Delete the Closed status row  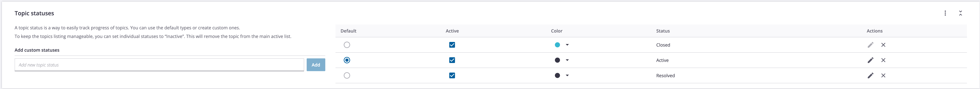pos(883,45)
